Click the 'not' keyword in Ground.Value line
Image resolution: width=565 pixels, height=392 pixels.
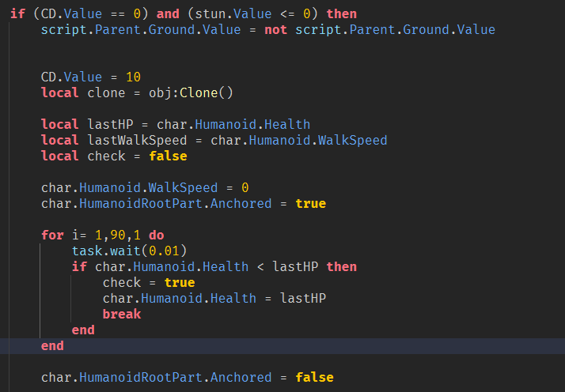(276, 29)
